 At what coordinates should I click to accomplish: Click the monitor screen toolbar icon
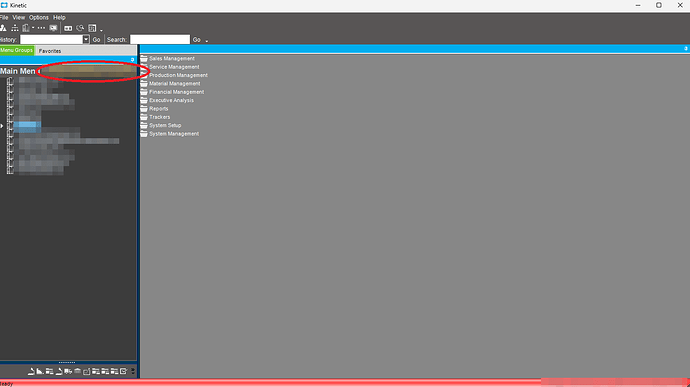pyautogui.click(x=53, y=28)
